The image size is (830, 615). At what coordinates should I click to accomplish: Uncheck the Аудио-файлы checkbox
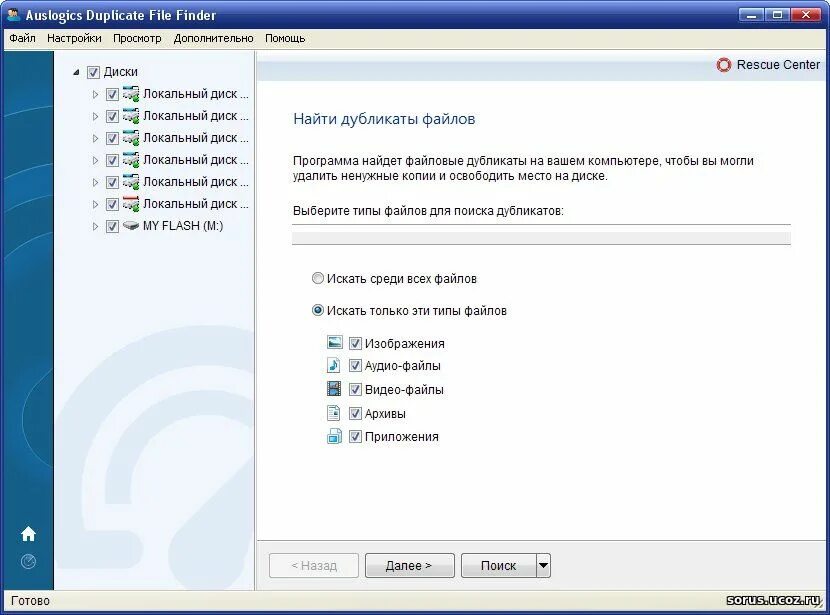355,366
